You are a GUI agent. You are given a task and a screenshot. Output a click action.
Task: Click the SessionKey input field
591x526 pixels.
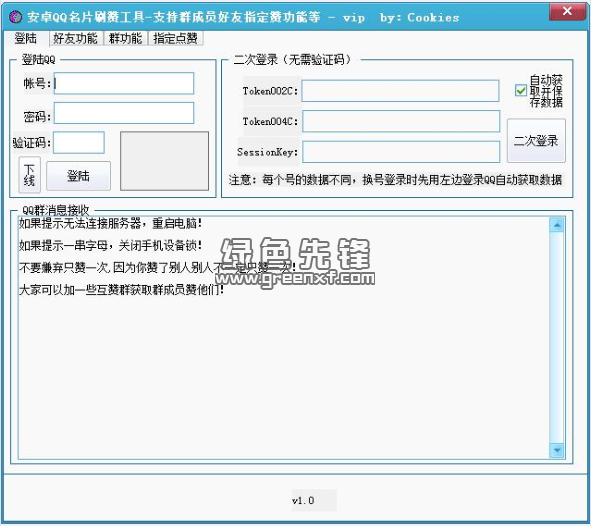(401, 152)
